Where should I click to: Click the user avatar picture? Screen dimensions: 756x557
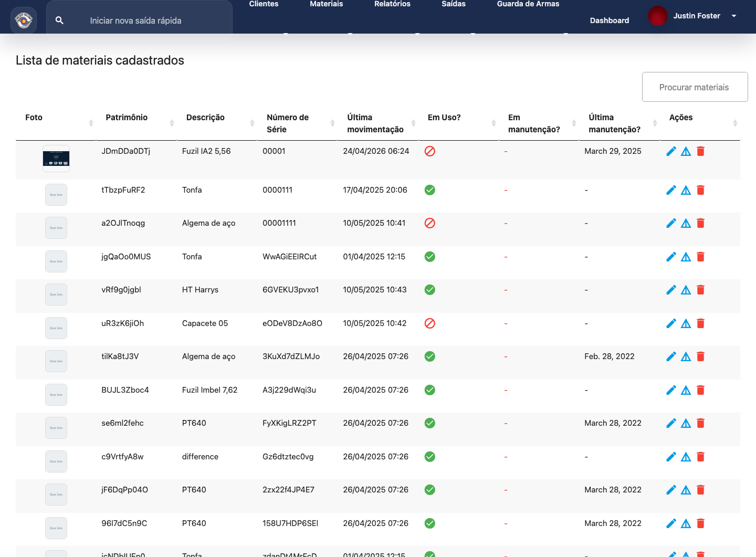[x=658, y=16]
